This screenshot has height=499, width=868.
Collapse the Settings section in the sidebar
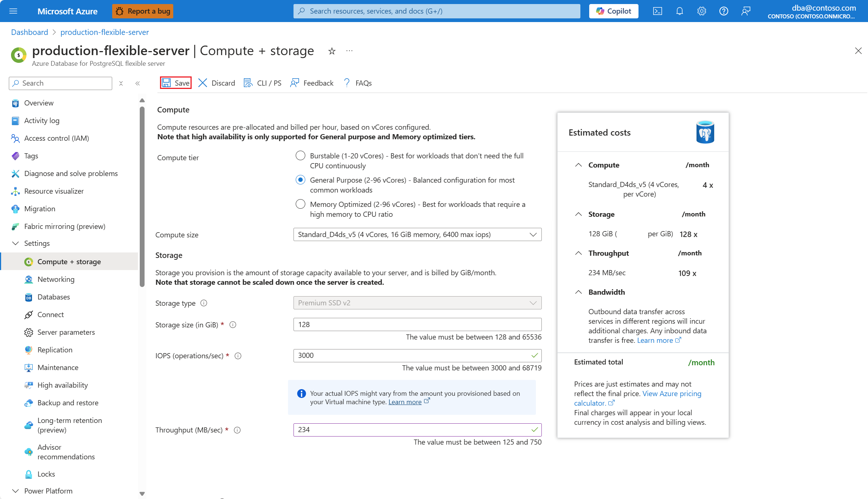tap(15, 243)
